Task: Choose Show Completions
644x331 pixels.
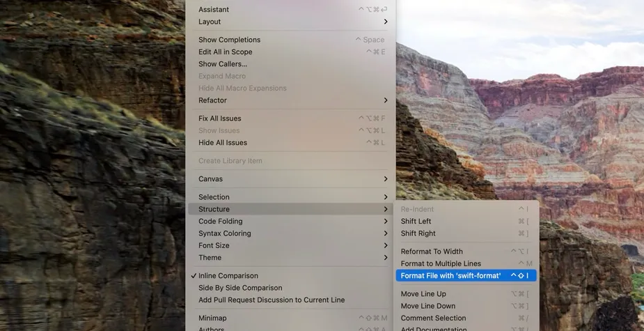Action: click(290, 40)
